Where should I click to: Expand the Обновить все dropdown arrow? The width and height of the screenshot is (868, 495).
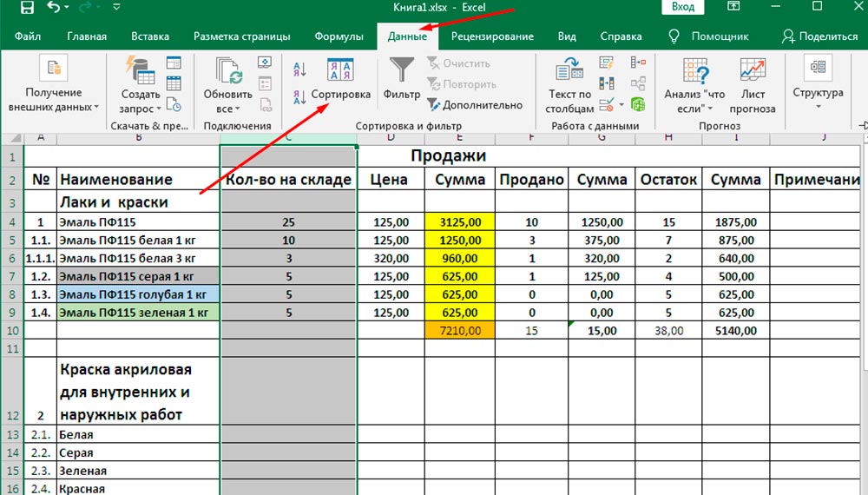238,109
